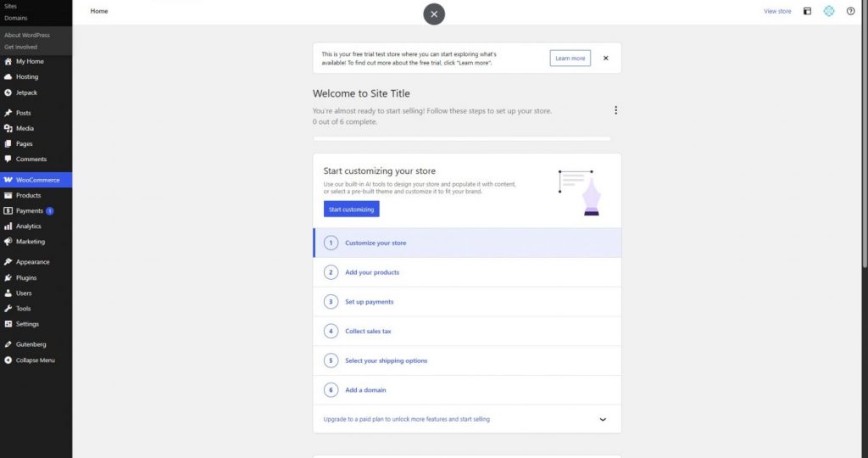Click the setup progress bar

pos(462,138)
